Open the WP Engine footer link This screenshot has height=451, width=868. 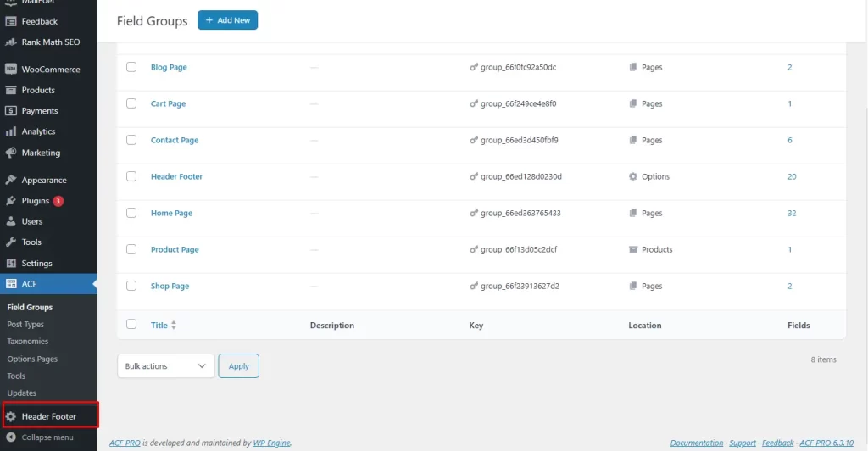pos(271,443)
